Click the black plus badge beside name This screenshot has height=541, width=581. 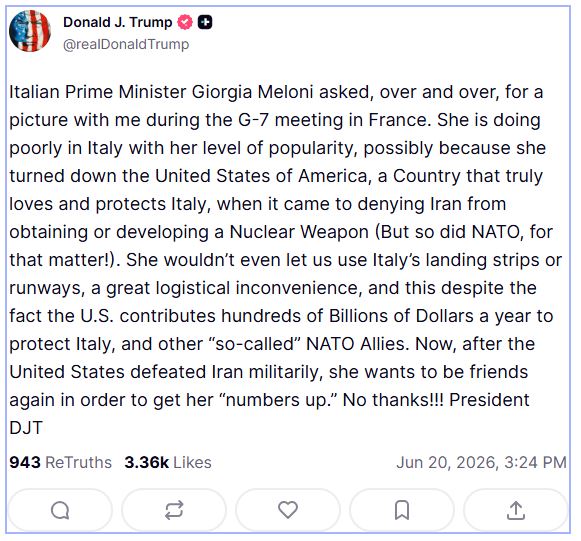205,22
